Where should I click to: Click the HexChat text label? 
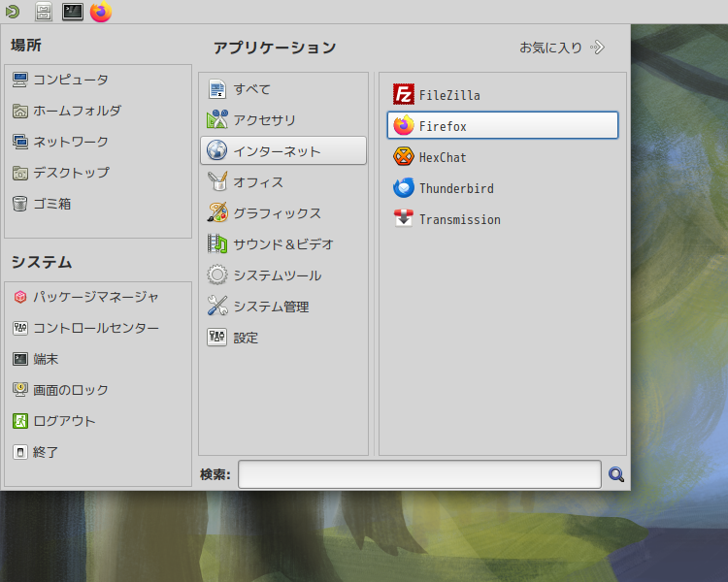[443, 157]
